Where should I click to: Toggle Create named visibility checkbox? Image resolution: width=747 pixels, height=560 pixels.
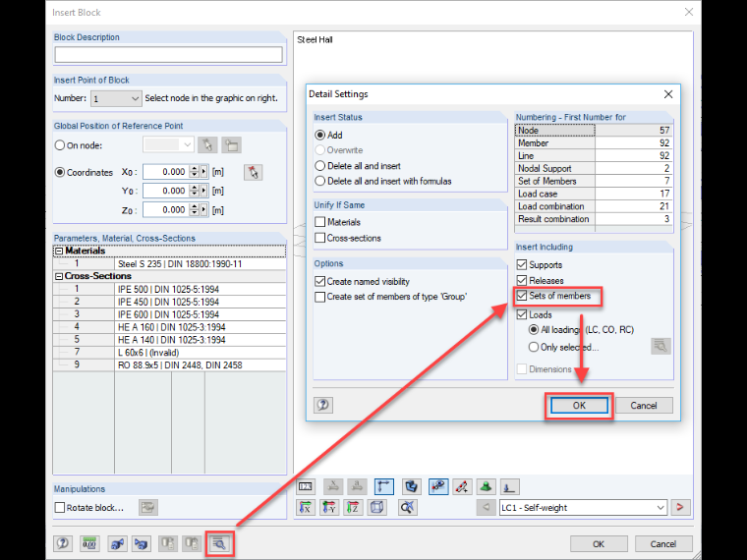pyautogui.click(x=320, y=281)
